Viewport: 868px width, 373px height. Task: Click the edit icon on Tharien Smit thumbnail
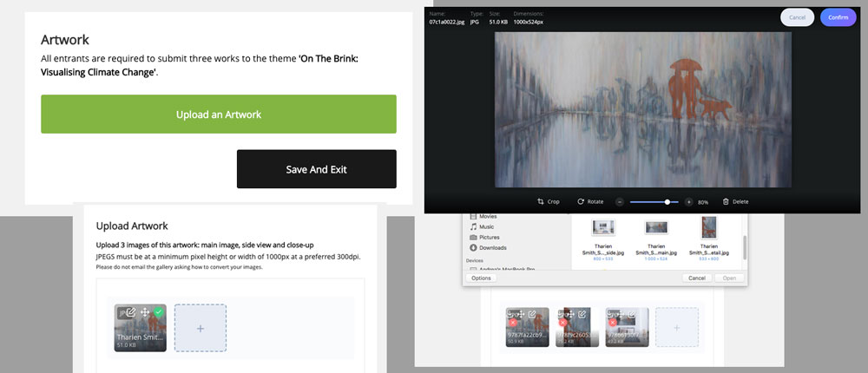tap(131, 312)
